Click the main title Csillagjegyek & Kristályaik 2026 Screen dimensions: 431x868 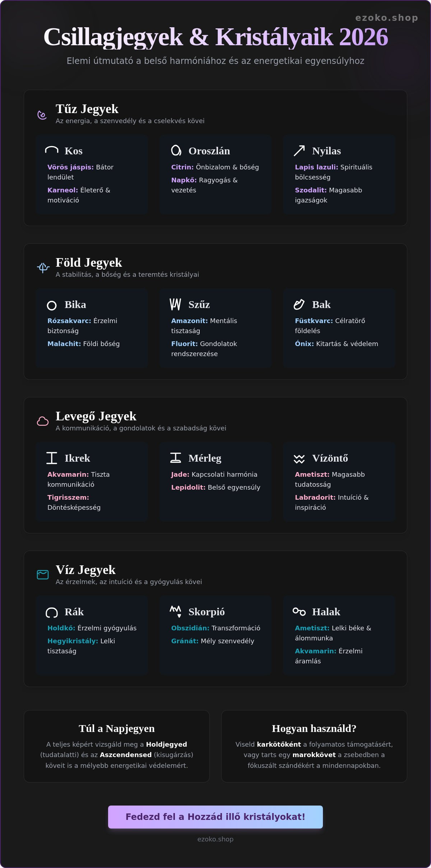tap(215, 37)
